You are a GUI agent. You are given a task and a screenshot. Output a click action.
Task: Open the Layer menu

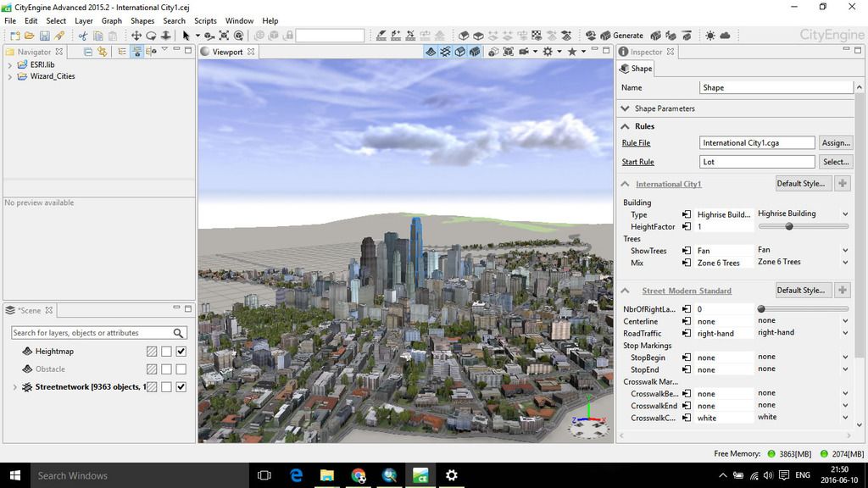[x=84, y=20]
